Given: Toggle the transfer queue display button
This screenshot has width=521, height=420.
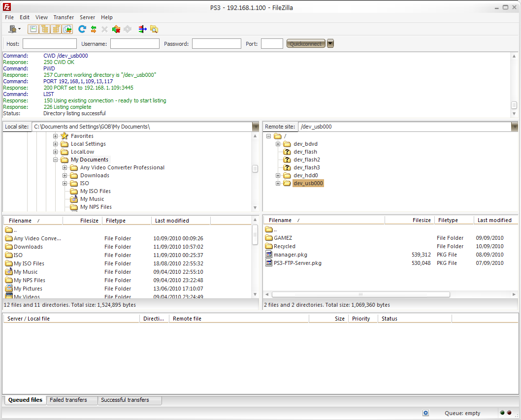Looking at the screenshot, I should [67, 30].
